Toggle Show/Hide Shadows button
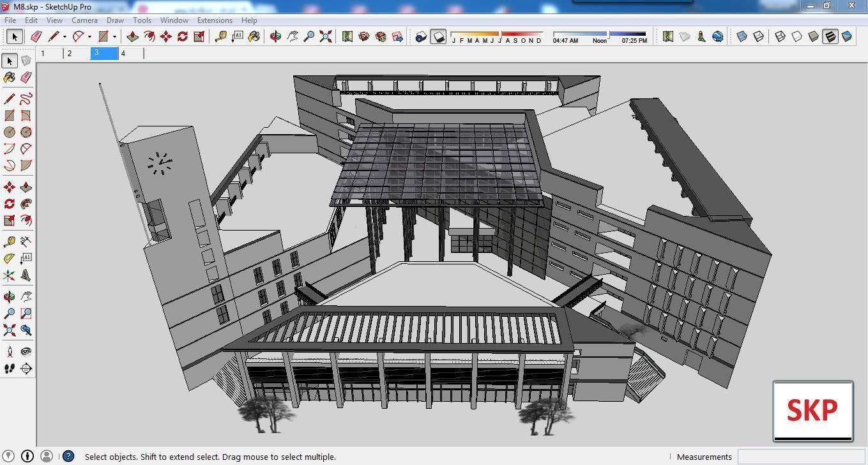The image size is (868, 465). tap(438, 36)
